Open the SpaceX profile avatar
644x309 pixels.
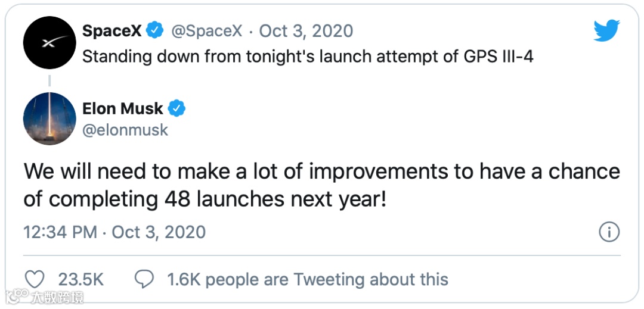coord(49,43)
